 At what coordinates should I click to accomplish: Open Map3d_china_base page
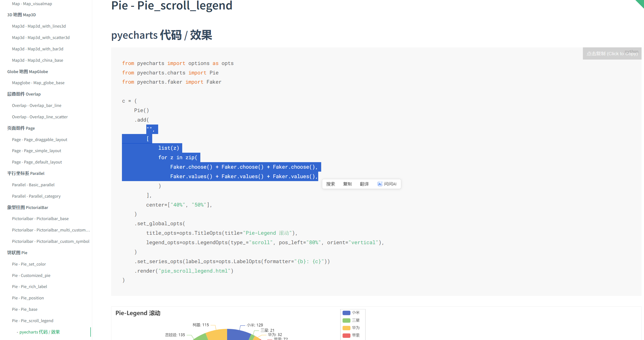point(37,60)
